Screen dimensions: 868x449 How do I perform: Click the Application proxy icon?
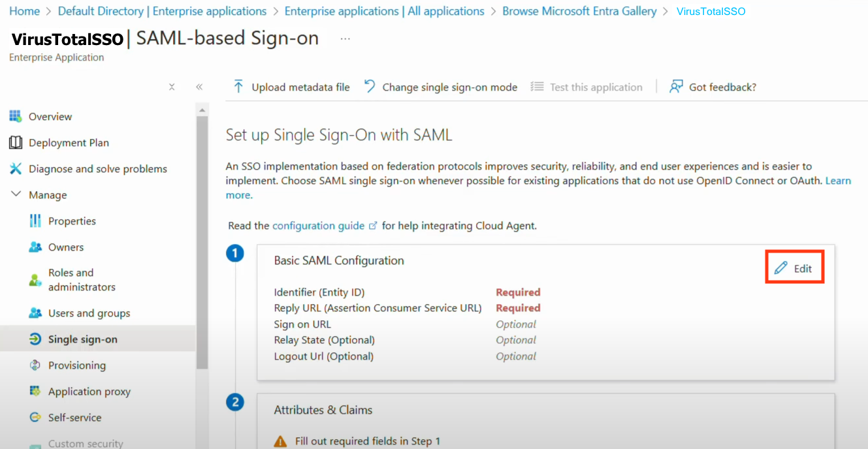(x=35, y=391)
